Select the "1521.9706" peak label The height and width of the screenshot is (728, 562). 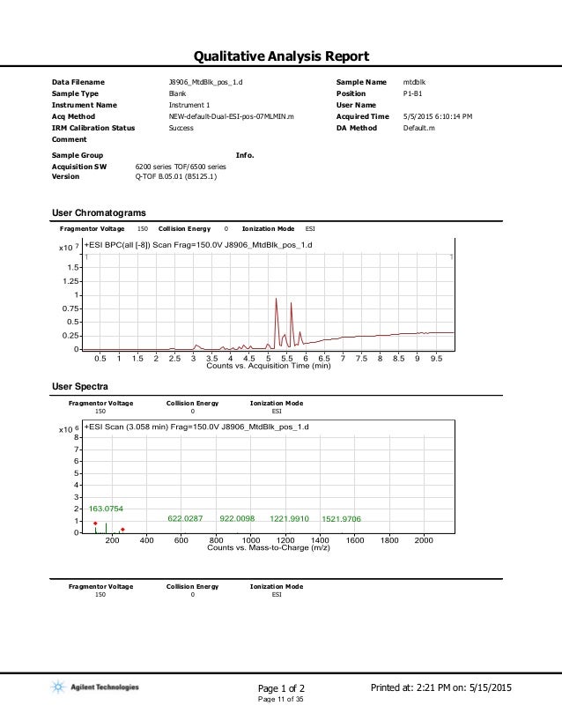341,518
